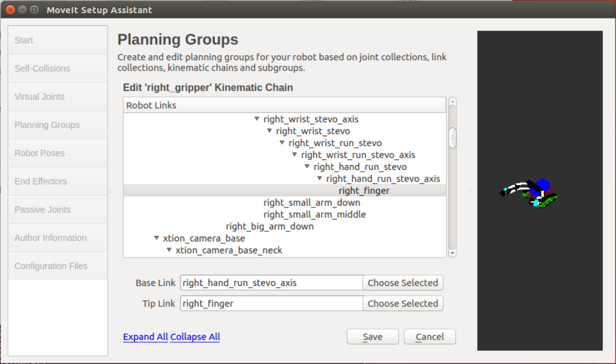Open the Robot Poses step
This screenshot has width=616, height=364.
58,153
